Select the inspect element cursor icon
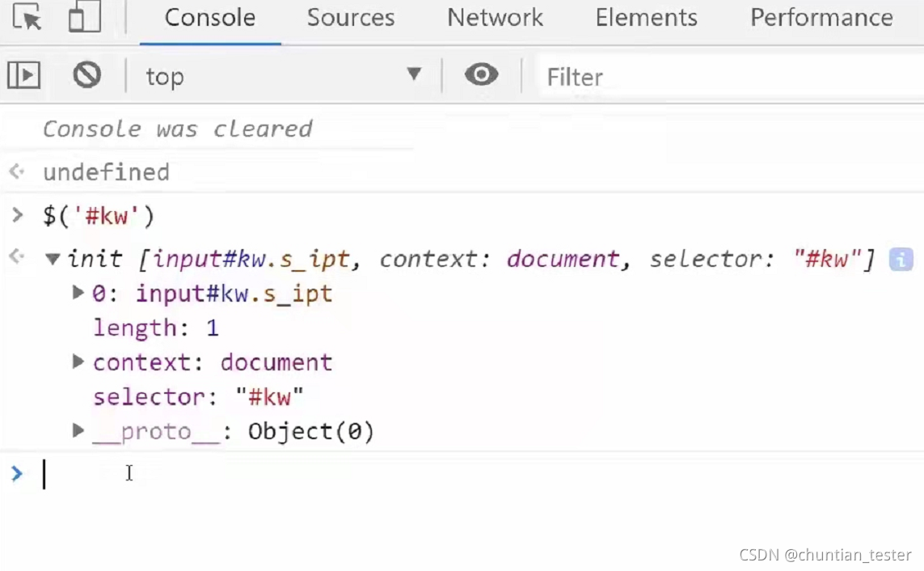The height and width of the screenshot is (571, 924). pyautogui.click(x=27, y=17)
